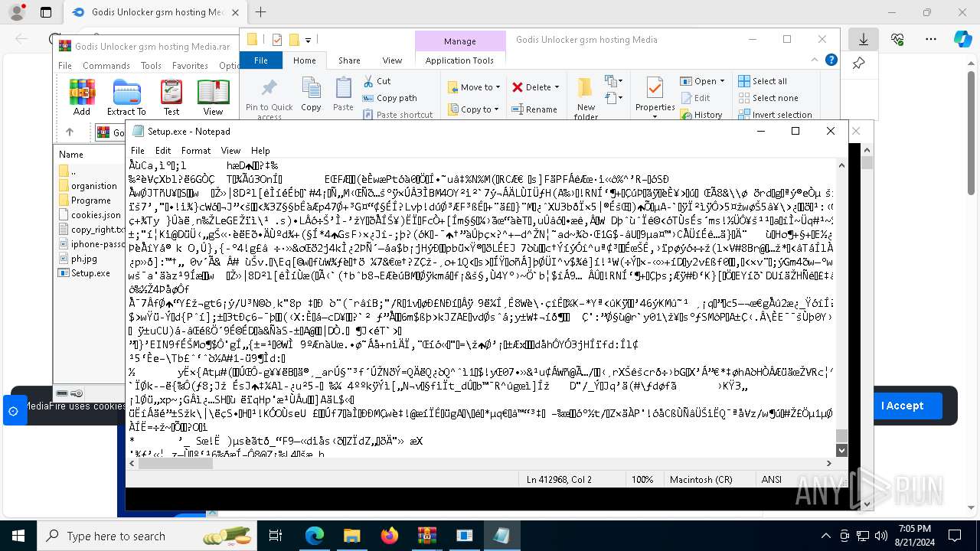Click the WinRAR Test icon

(171, 96)
